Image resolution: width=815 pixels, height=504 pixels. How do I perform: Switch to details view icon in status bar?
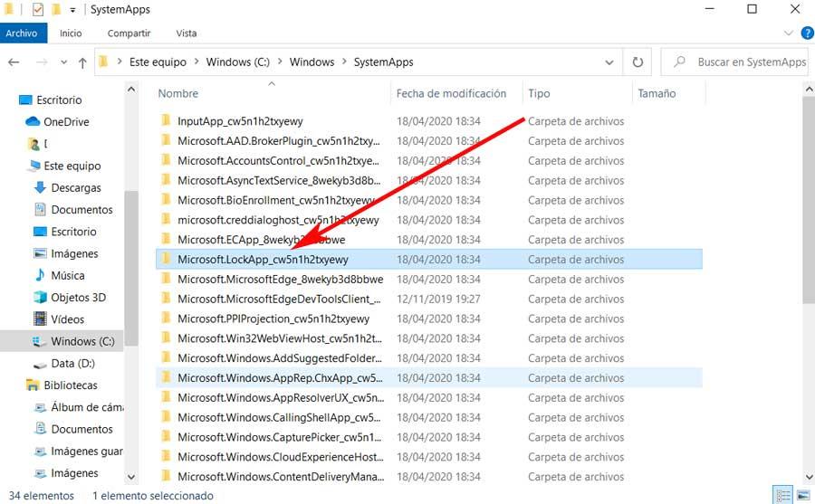click(782, 495)
